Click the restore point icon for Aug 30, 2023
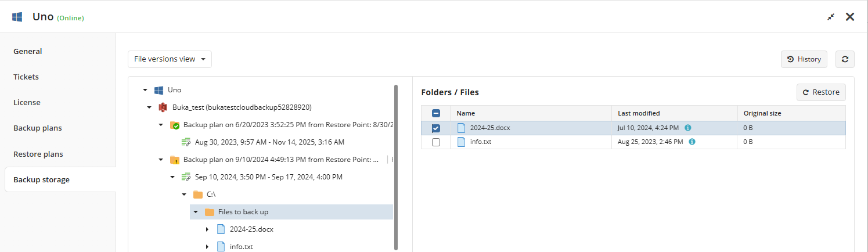 tap(186, 142)
